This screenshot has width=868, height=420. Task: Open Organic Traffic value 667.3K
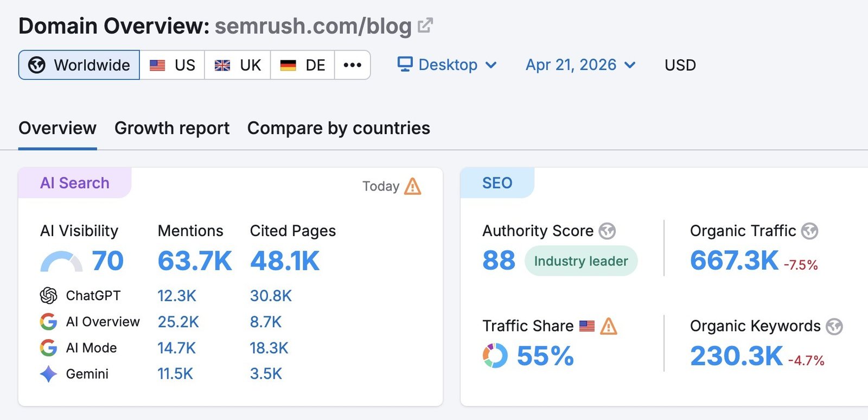click(735, 260)
